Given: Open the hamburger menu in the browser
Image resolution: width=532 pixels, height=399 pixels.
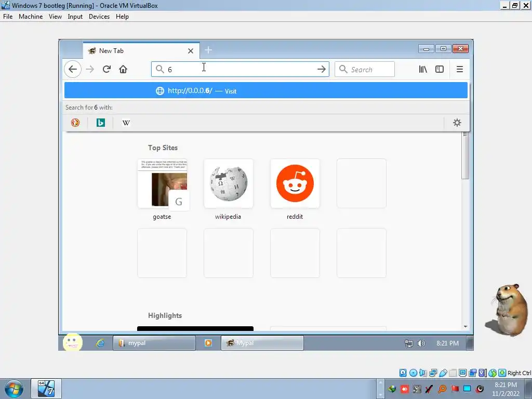Looking at the screenshot, I should pyautogui.click(x=460, y=69).
